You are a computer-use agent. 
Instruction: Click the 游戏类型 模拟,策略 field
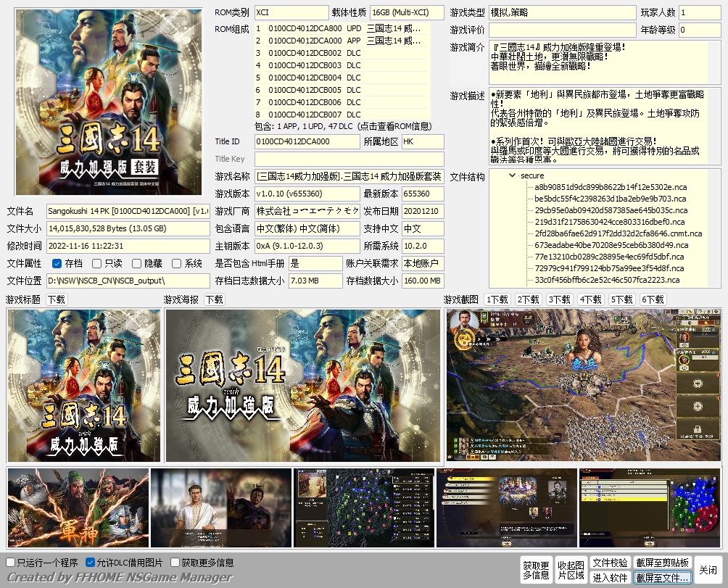(562, 12)
